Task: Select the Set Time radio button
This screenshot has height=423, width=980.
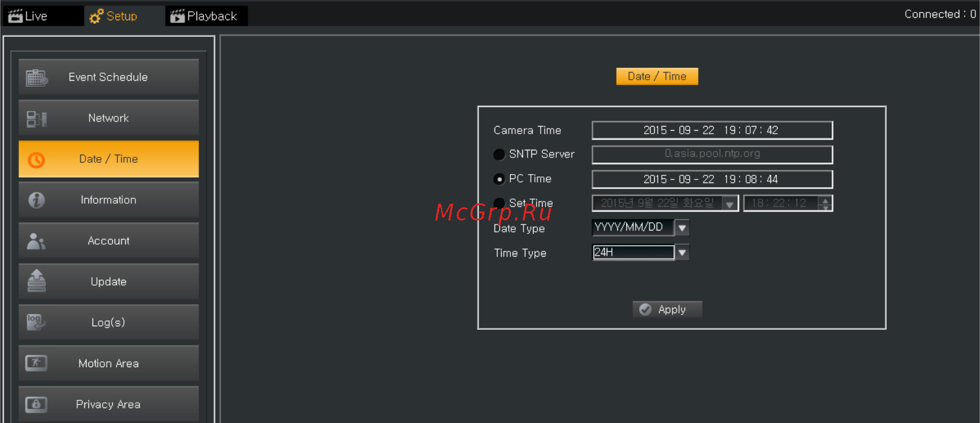Action: click(499, 203)
